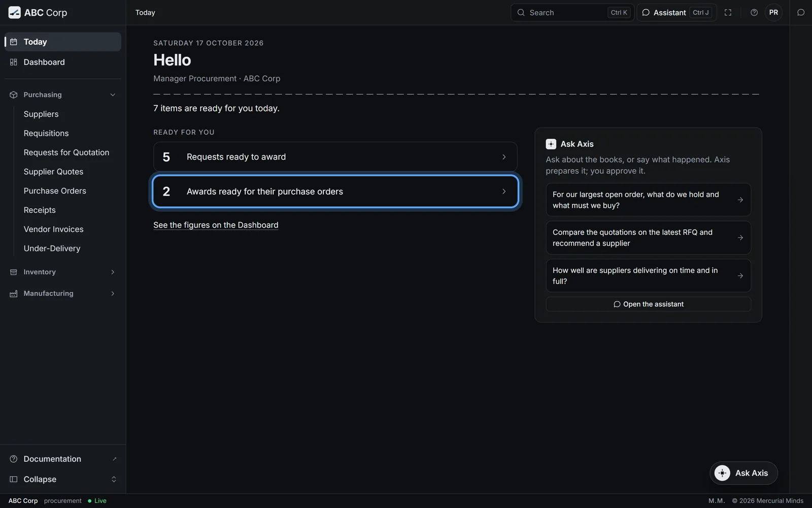Click the ABC Corp logo icon
The height and width of the screenshot is (508, 812).
pyautogui.click(x=15, y=13)
